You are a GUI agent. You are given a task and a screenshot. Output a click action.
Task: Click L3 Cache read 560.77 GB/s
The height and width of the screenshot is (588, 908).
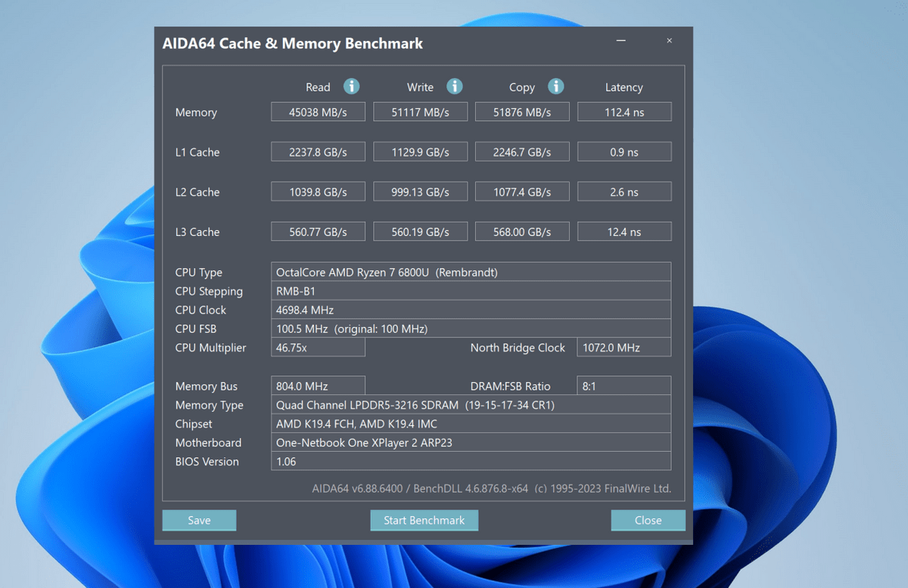pyautogui.click(x=318, y=232)
